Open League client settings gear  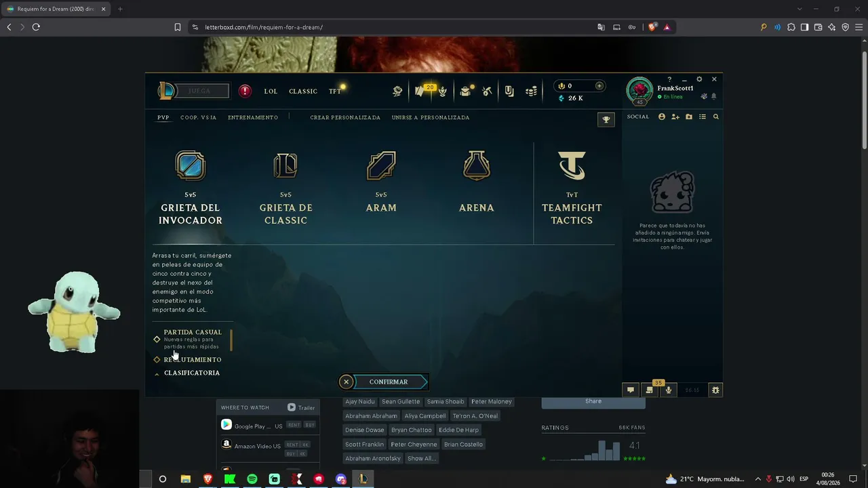click(x=699, y=79)
